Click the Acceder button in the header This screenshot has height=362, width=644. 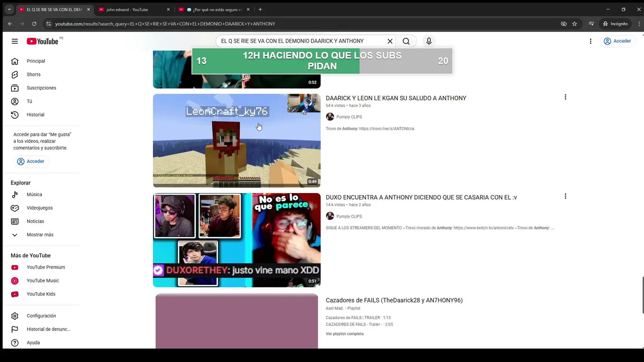click(x=617, y=41)
